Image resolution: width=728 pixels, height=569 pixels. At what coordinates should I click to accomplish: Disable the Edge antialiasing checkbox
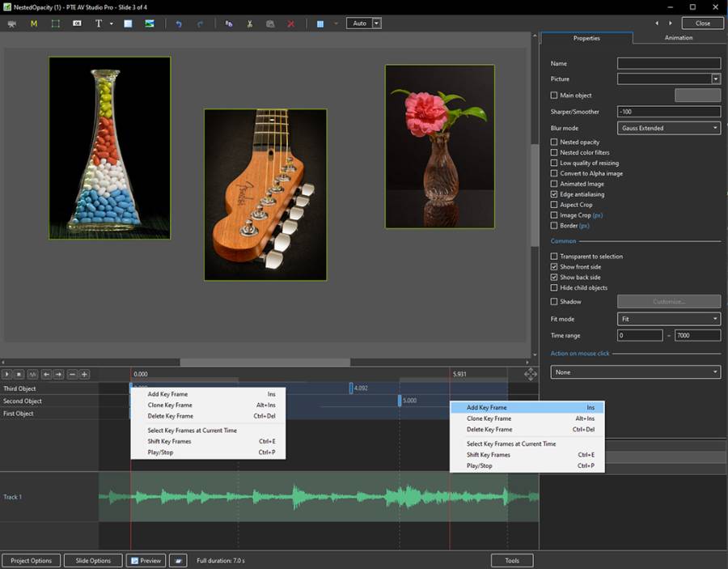point(554,195)
